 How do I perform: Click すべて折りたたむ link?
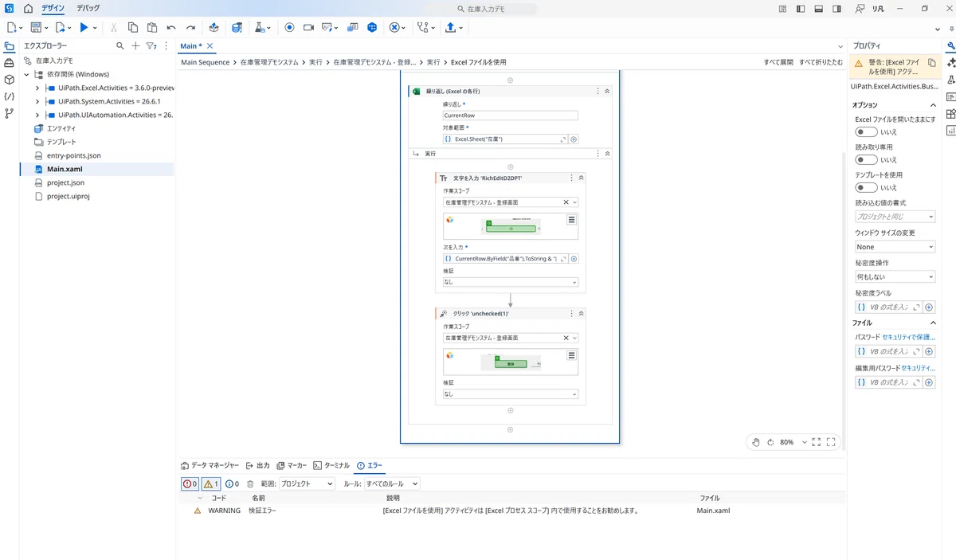click(x=821, y=62)
